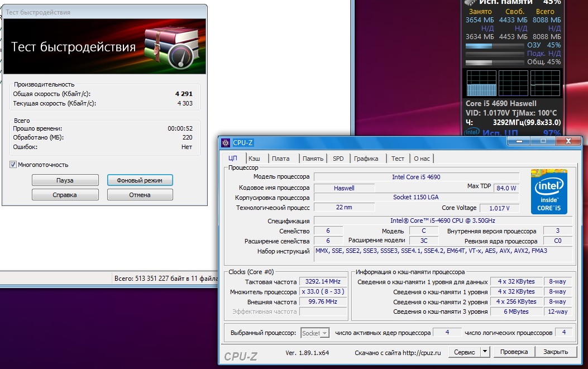
Task: Expand the Сервис button dropdown arrow
Action: pyautogui.click(x=485, y=352)
